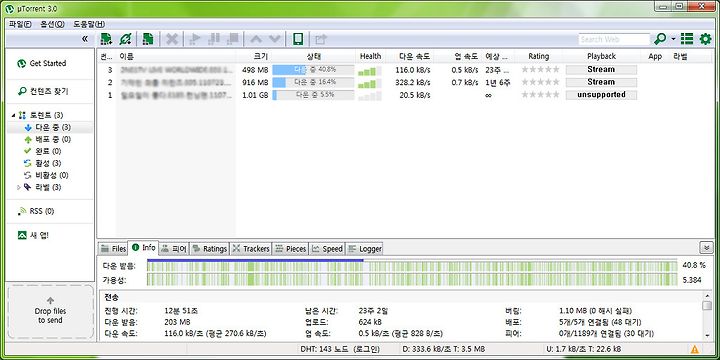Image resolution: width=720 pixels, height=360 pixels.
Task: Open search engine dropdown arrow
Action: (x=673, y=39)
